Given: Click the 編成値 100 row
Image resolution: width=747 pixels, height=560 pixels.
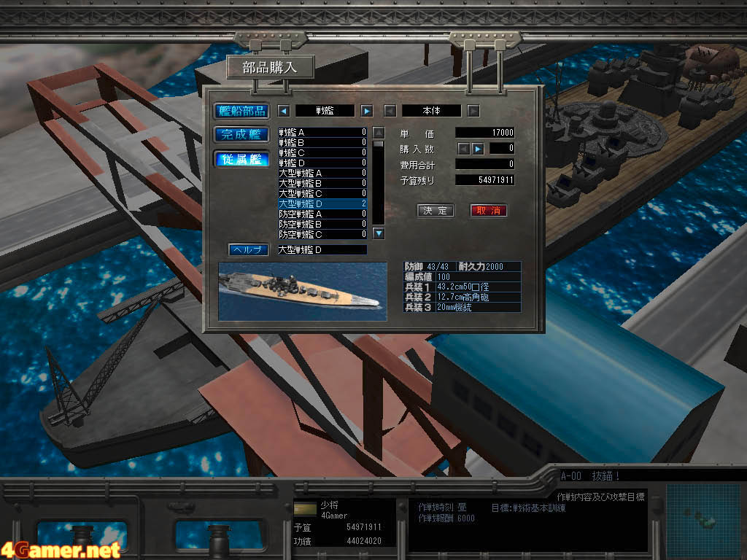Looking at the screenshot, I should 462,276.
